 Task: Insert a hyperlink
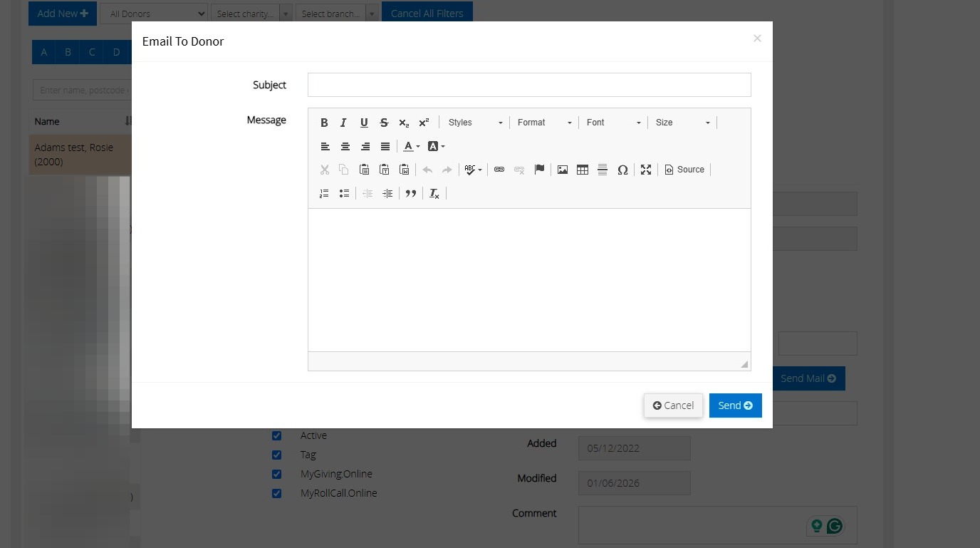(499, 170)
